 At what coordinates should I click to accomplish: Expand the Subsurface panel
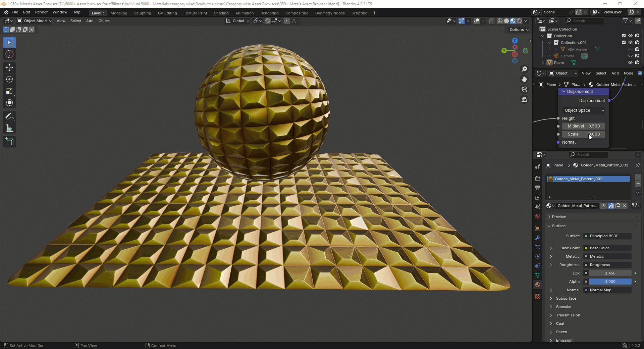[566, 298]
